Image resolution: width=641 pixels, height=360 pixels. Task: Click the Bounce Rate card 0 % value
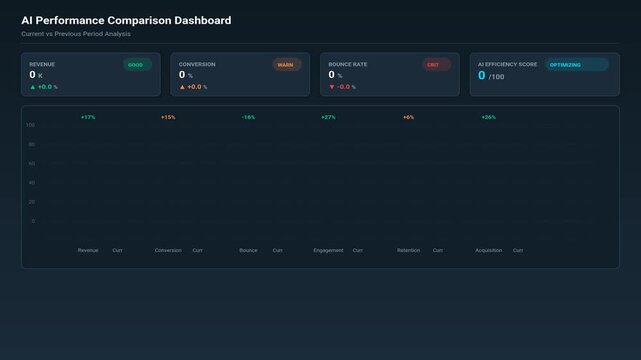coord(335,75)
